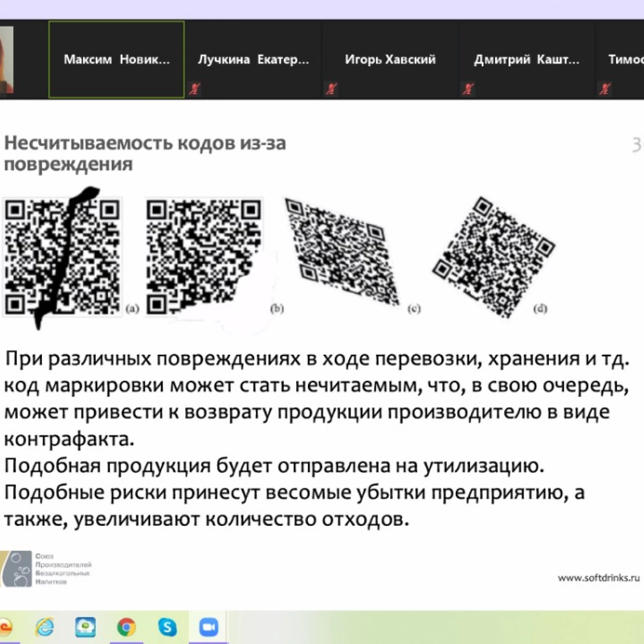Image resolution: width=644 pixels, height=644 pixels.
Task: Open the teal monitor app in taskbar
Action: [x=86, y=627]
